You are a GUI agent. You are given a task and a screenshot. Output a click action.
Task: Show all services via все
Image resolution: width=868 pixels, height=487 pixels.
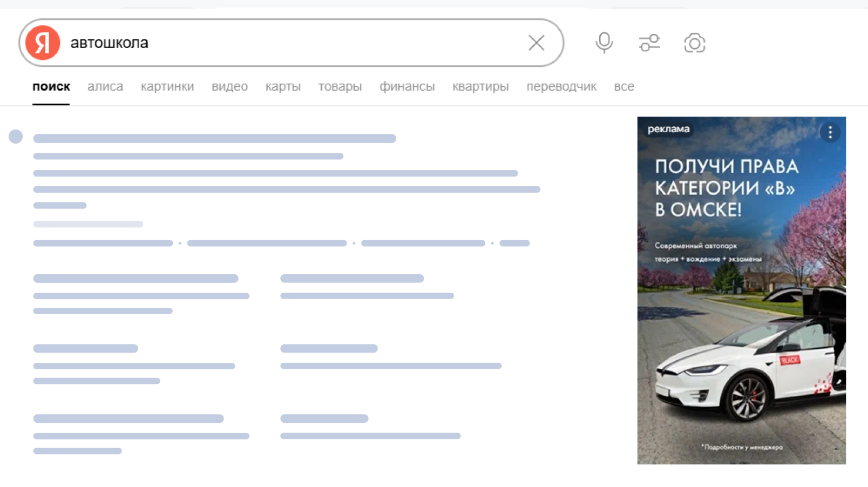623,86
